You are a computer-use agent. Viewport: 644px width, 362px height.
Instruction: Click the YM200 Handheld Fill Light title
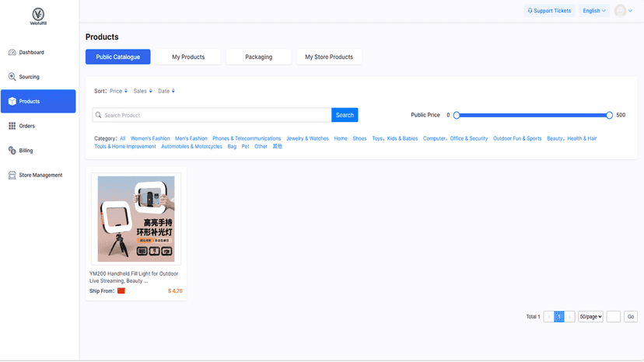[134, 277]
